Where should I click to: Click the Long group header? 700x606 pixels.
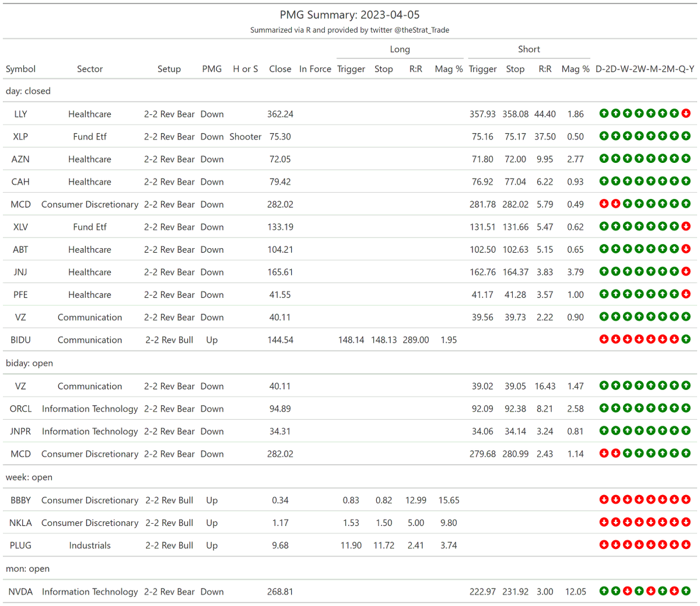(x=400, y=50)
